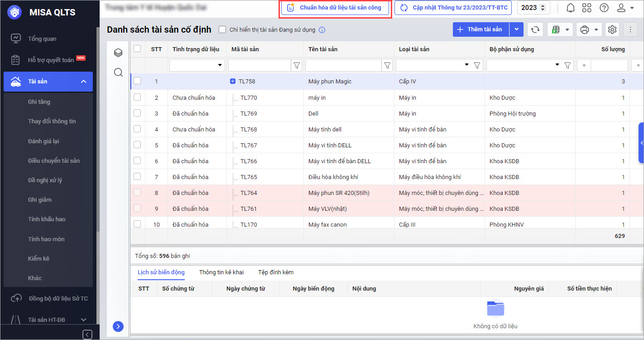Tick the checkbox for row TL770

tap(137, 97)
